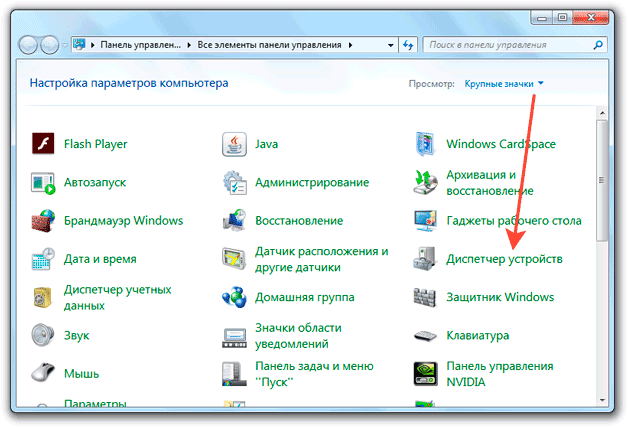Open the Крупные значки view dropdown
Viewport: 628px width, 427px height.
pos(504,84)
